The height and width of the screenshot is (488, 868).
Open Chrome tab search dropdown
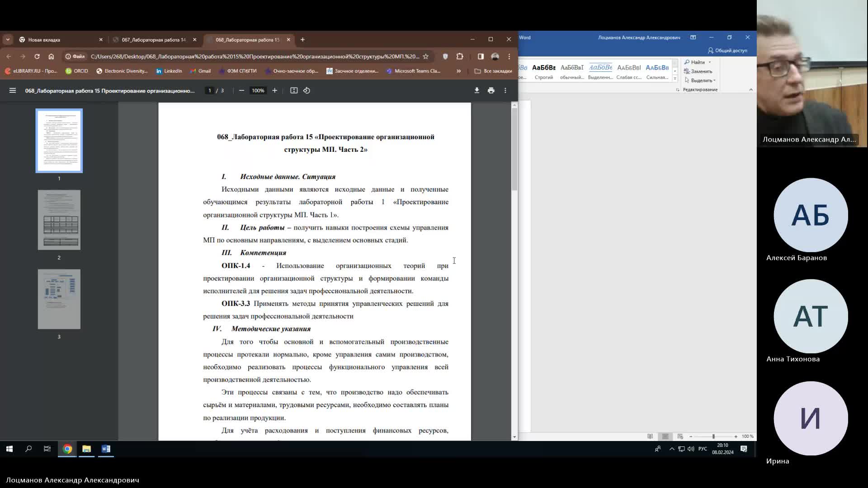(8, 39)
